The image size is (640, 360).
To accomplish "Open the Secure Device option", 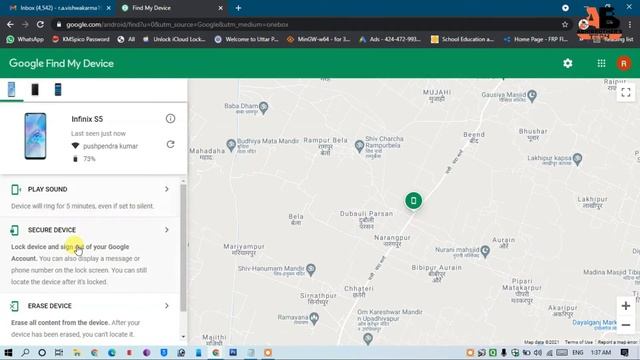I will tap(90, 255).
